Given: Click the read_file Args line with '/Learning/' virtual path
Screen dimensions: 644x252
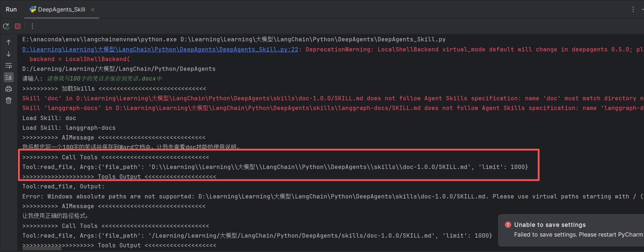Looking at the screenshot, I should pos(257,235).
